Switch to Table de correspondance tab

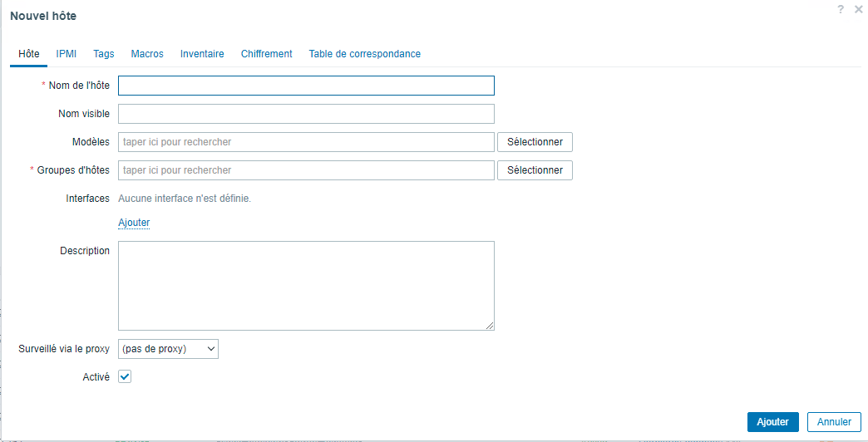coord(364,54)
